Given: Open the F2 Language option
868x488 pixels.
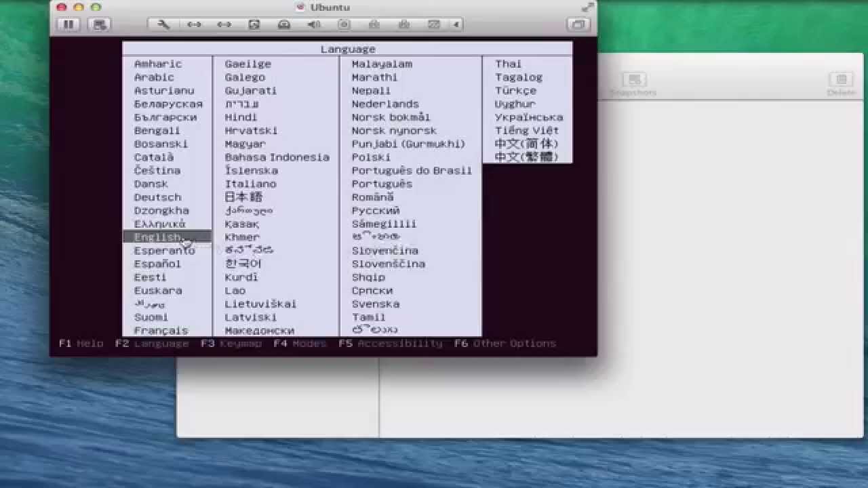Looking at the screenshot, I should pos(152,344).
